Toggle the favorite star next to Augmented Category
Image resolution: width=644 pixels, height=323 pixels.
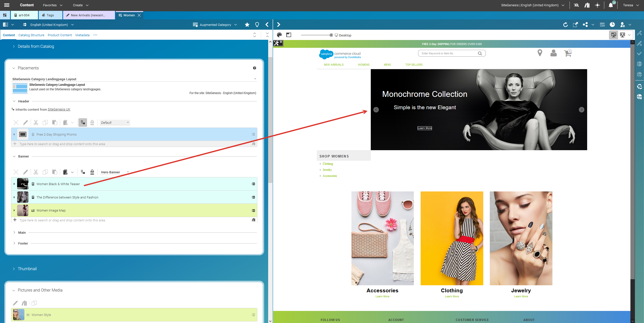click(247, 24)
